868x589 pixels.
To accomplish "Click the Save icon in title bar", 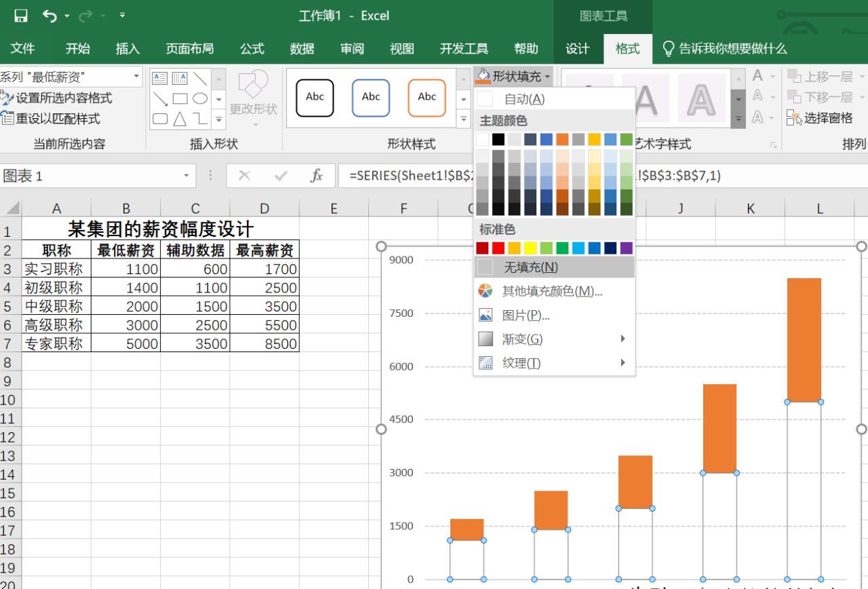I will pyautogui.click(x=20, y=15).
